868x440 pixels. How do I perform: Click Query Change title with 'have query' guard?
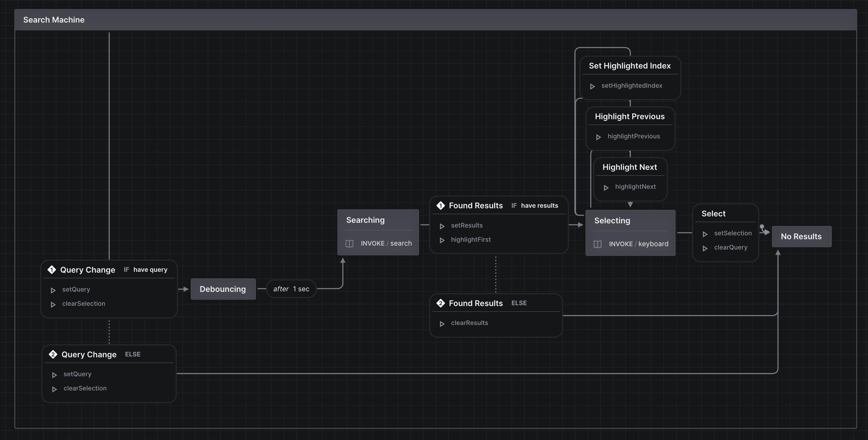[x=88, y=270]
